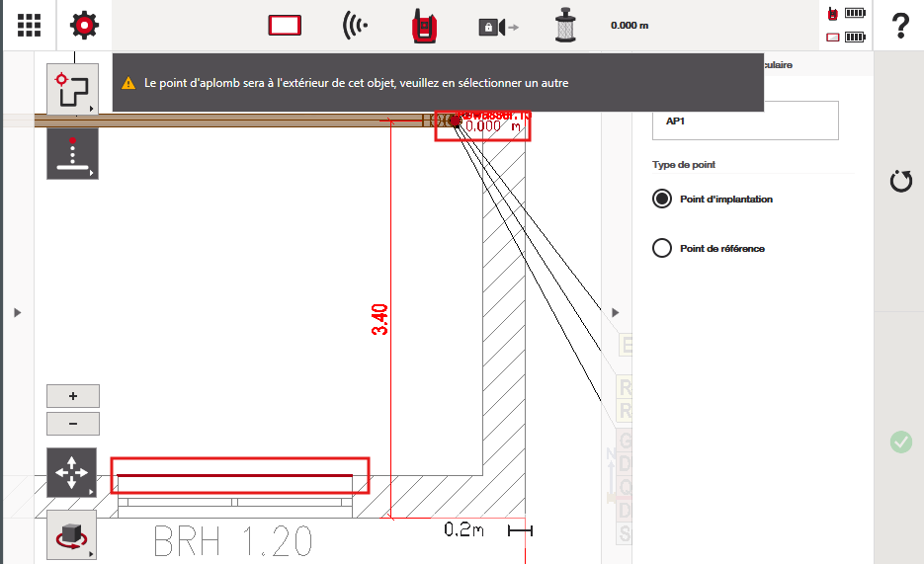Select Point d'implantation radio option
924x564 pixels.
[x=662, y=200]
